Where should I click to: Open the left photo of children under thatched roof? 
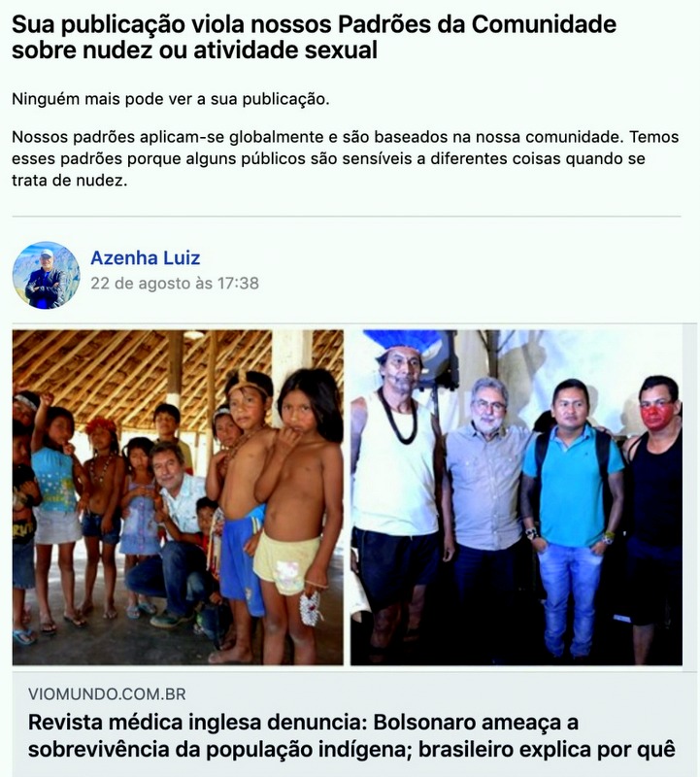pos(178,497)
